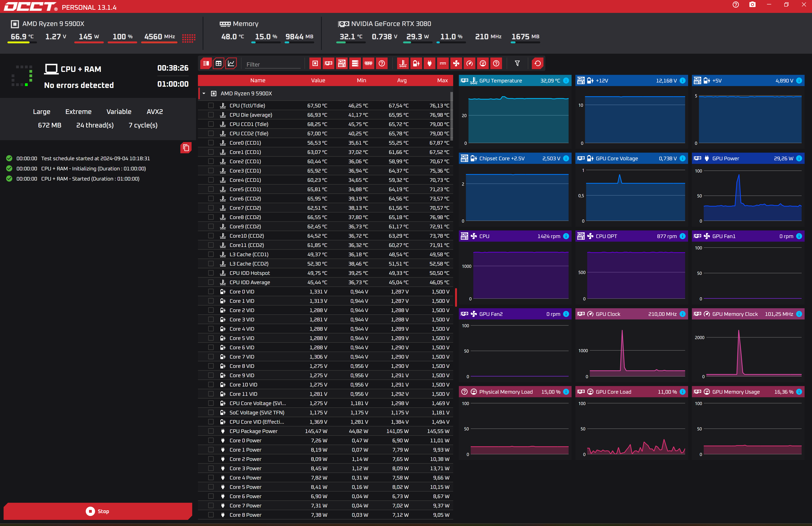
Task: Click into the Filter text field
Action: click(x=273, y=64)
